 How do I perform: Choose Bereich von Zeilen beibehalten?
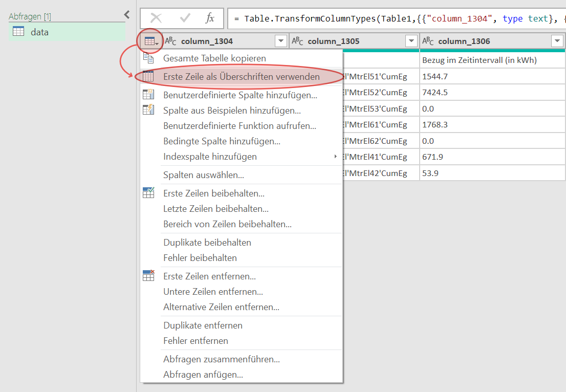241,224
